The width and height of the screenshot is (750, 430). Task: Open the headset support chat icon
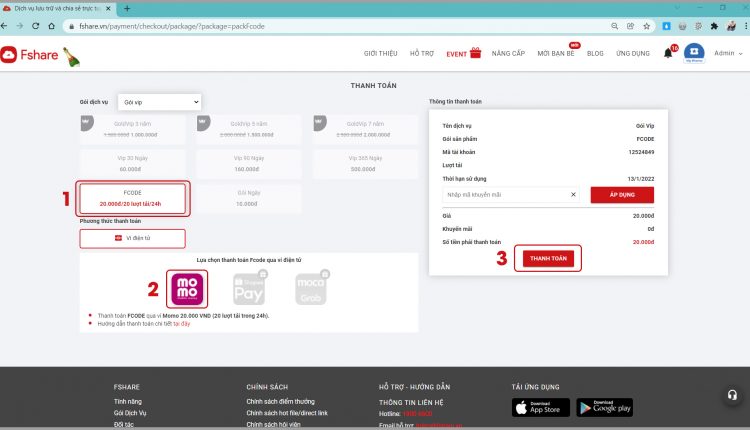coord(732,395)
